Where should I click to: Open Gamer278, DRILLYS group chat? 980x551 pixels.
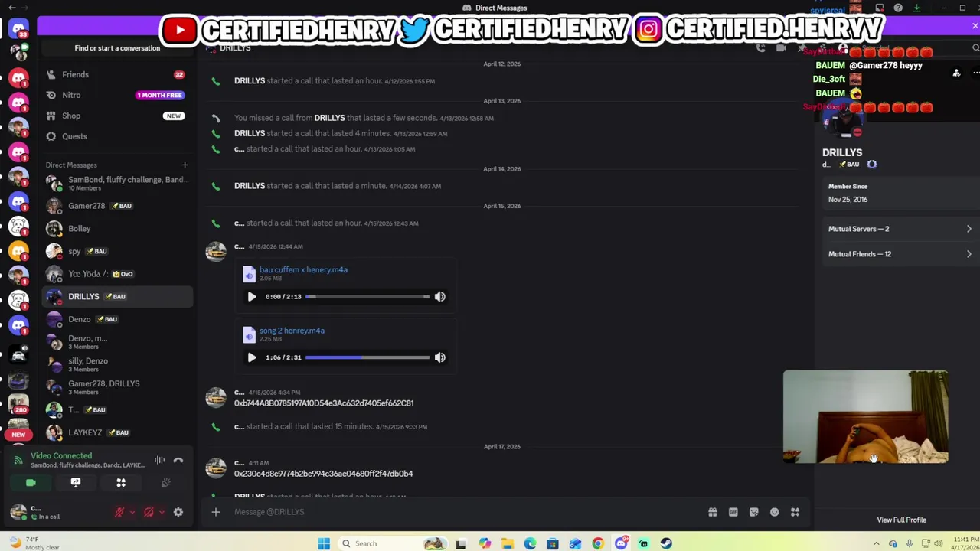pyautogui.click(x=117, y=387)
